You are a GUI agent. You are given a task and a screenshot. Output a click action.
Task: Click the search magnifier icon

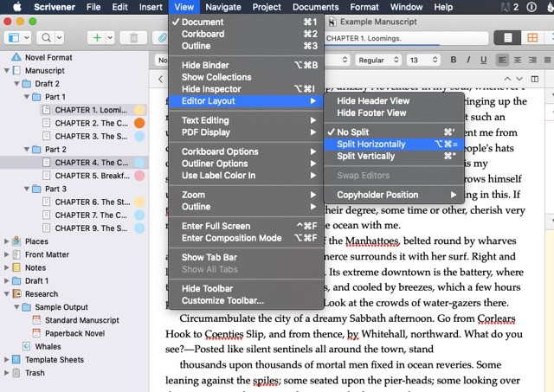(x=46, y=37)
